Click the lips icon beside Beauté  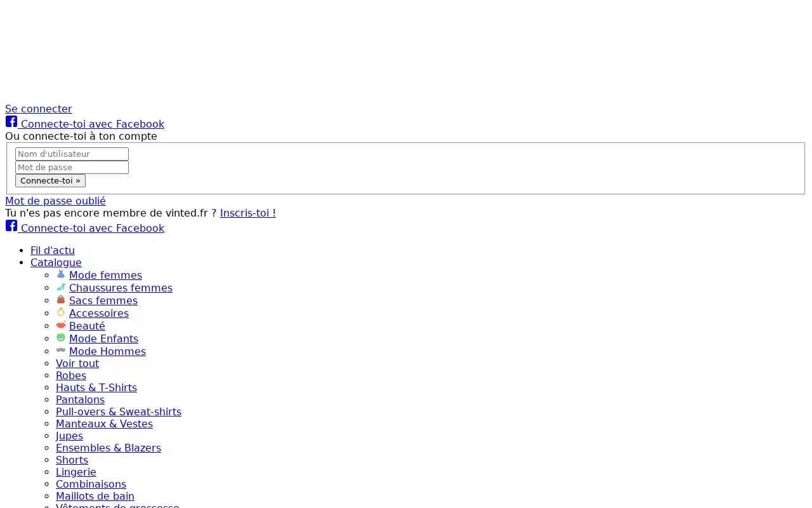(61, 325)
